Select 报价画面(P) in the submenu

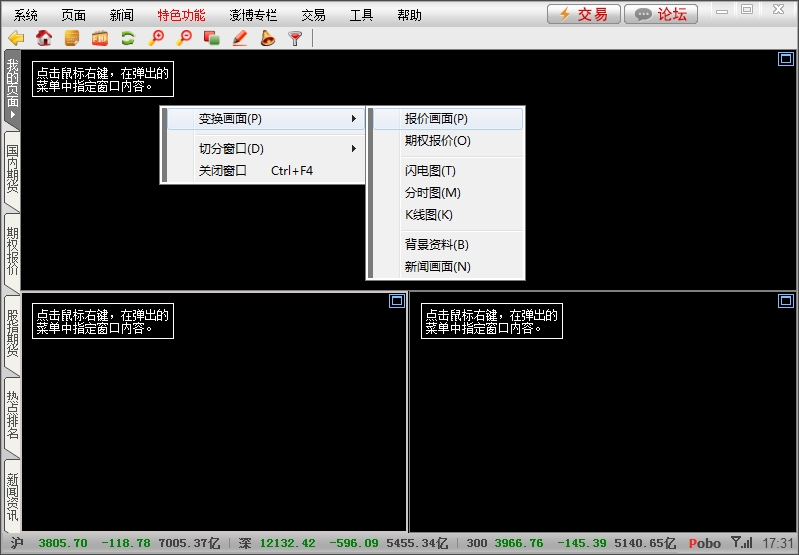pos(448,119)
